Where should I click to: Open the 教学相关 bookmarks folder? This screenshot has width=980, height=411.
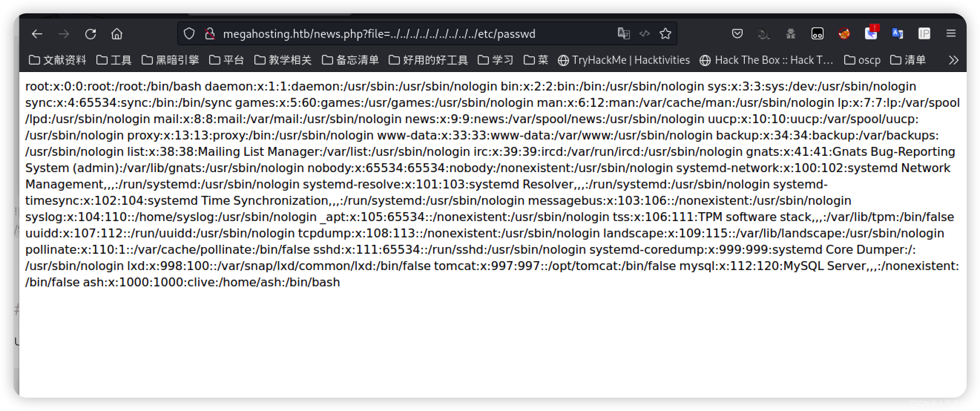[283, 60]
